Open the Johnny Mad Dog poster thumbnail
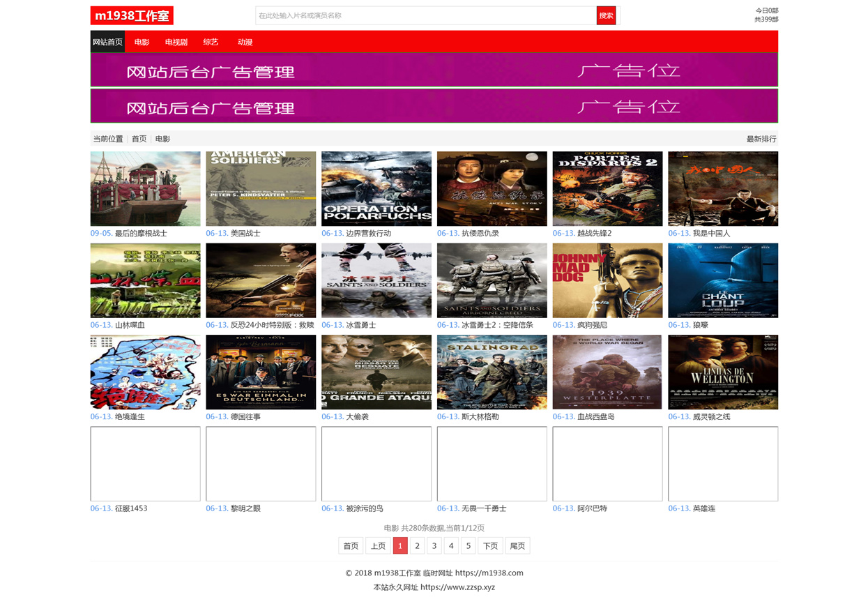Screen dimensions: 868x597 (607, 280)
